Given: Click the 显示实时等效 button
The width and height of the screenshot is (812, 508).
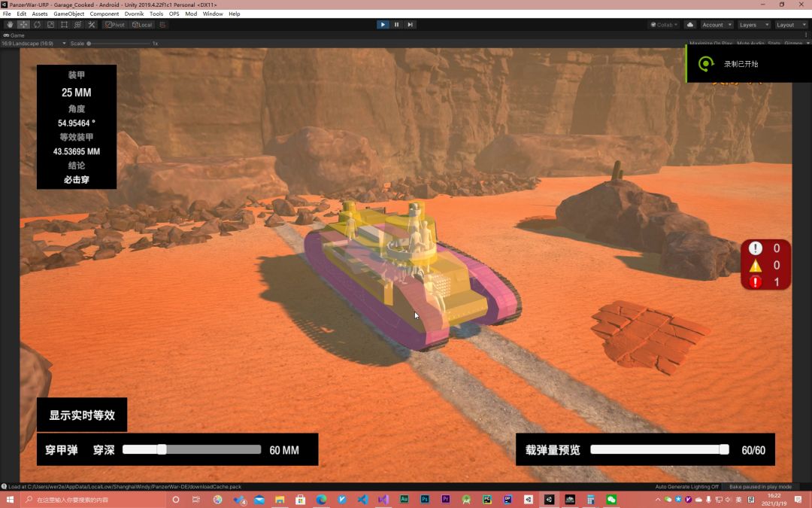Looking at the screenshot, I should tap(82, 415).
